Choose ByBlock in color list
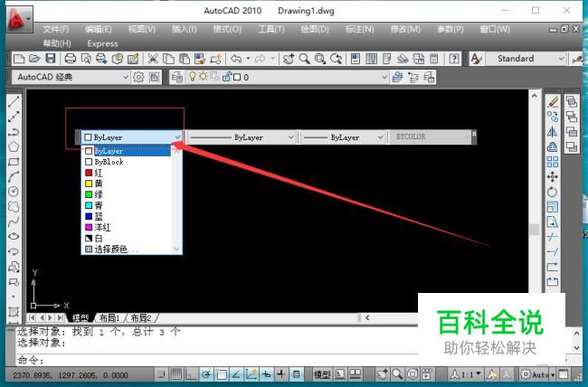Viewport: 588px width, 387px height. pyautogui.click(x=127, y=162)
